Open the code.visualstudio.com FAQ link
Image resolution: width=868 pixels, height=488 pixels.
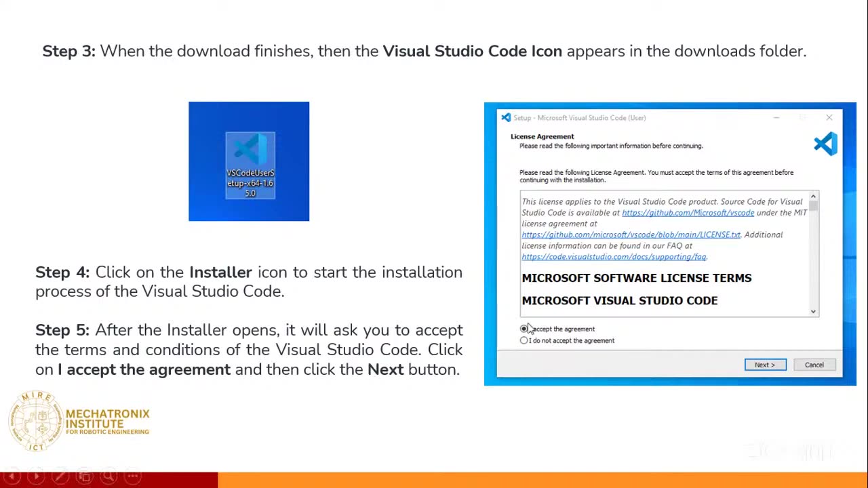tap(614, 257)
